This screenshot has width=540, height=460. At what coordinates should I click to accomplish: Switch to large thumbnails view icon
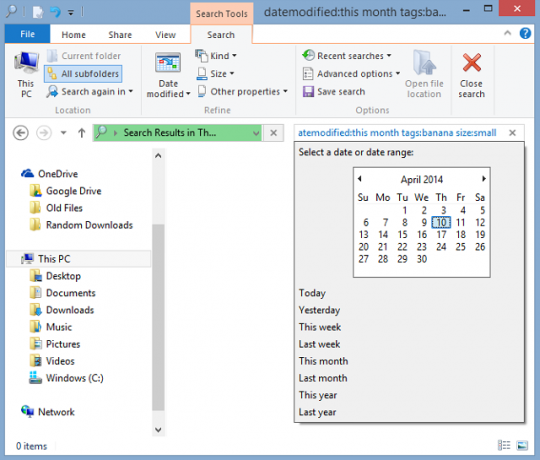(522, 446)
